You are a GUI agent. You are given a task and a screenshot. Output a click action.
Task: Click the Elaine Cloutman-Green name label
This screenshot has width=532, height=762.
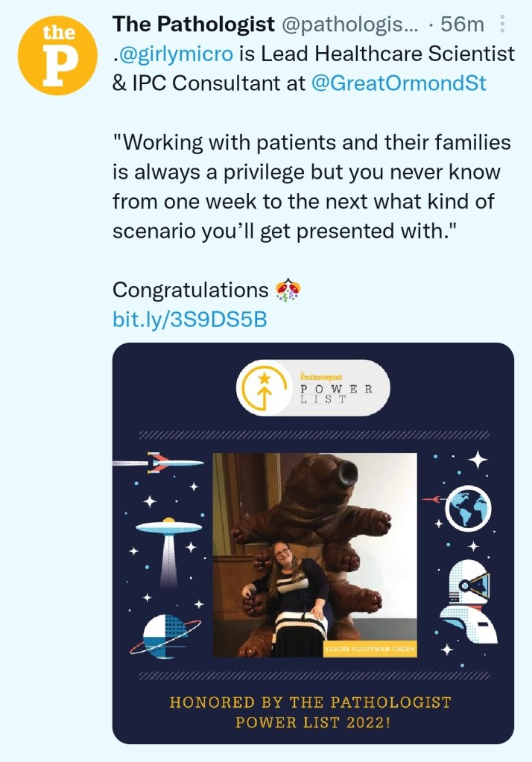(369, 650)
